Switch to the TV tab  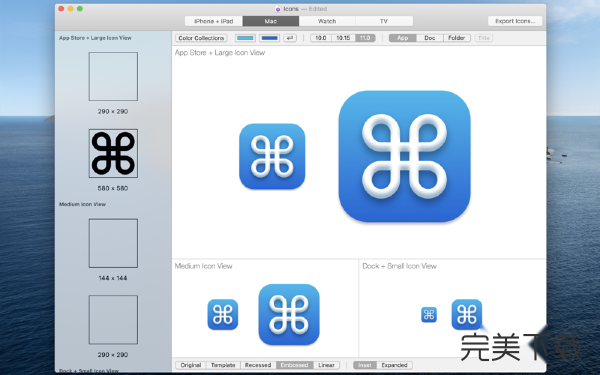pos(384,21)
